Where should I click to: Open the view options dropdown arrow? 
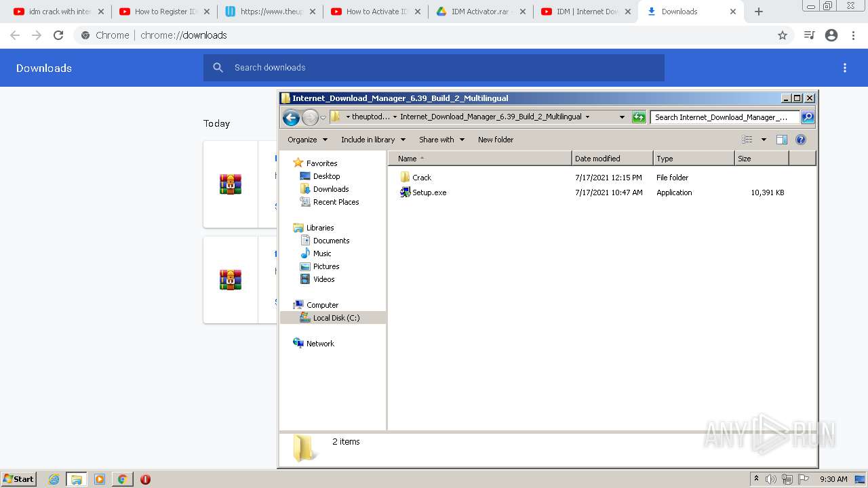point(764,140)
